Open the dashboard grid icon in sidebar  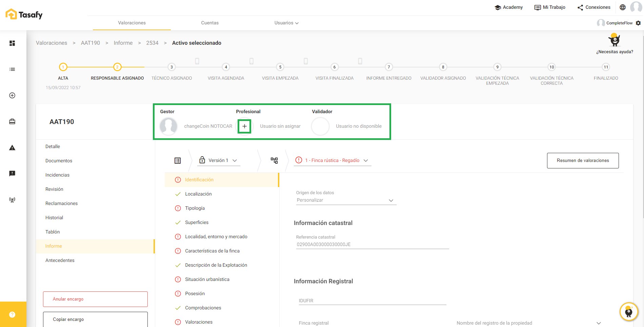pos(12,43)
